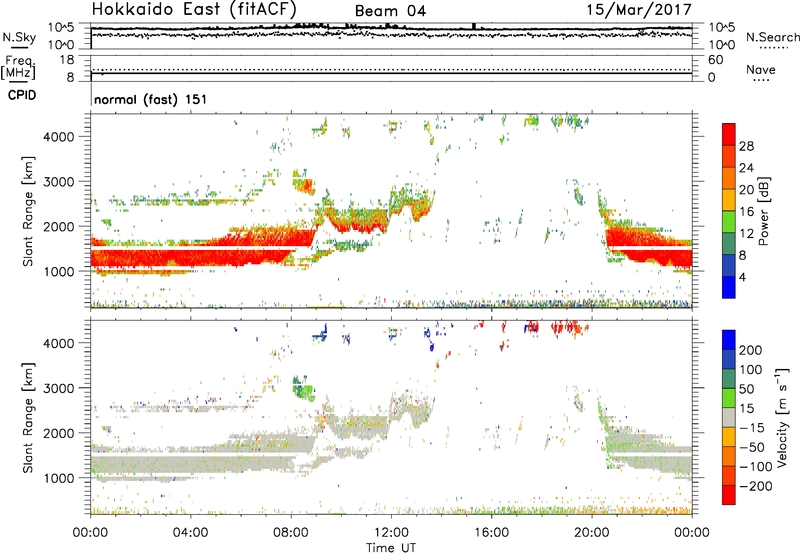Click the "Nave" legend label
800x554 pixels.
(761, 69)
